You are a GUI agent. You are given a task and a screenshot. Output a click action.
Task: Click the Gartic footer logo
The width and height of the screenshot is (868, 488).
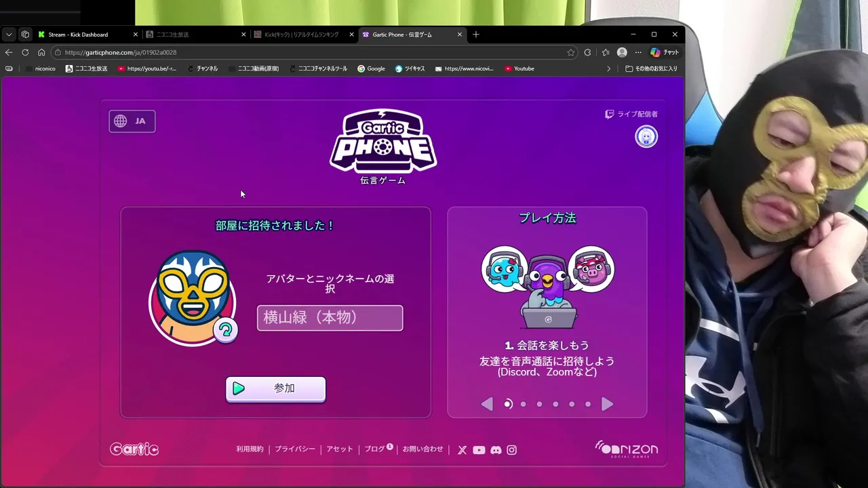coord(134,449)
